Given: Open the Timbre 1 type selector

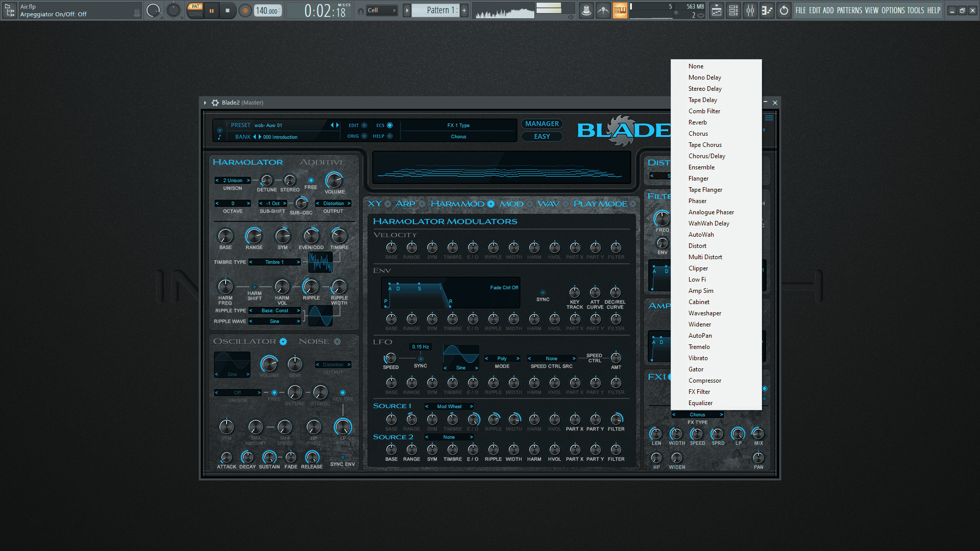Looking at the screenshot, I should pos(275,262).
